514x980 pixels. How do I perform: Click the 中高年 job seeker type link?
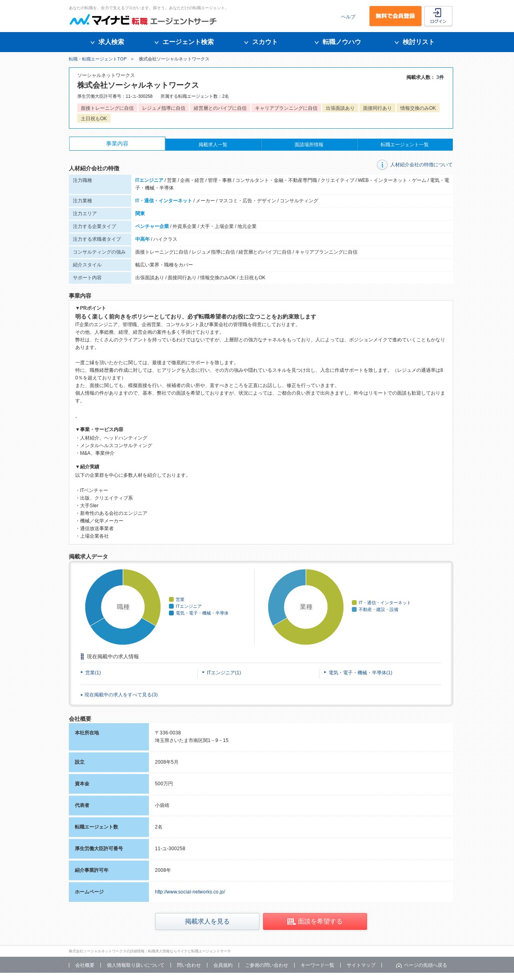pyautogui.click(x=143, y=239)
